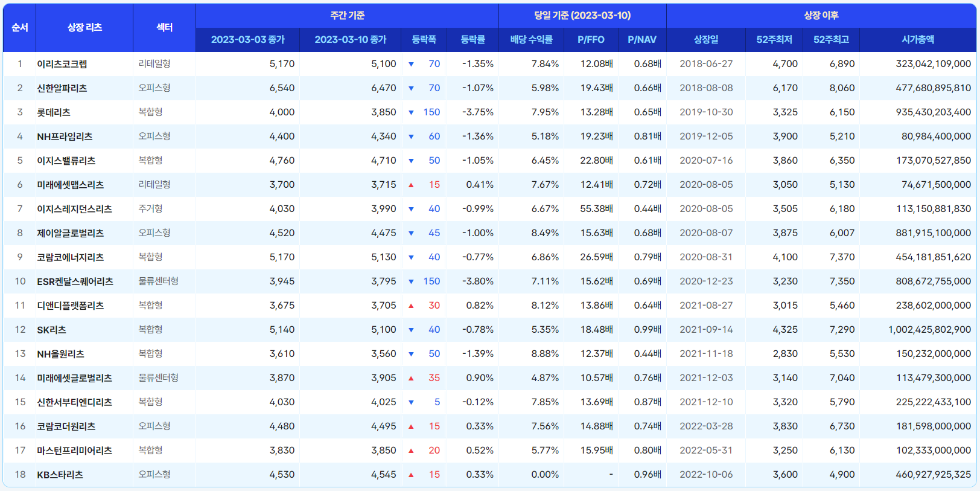Select the 디앤디플랫폼리츠 name cell

coord(84,306)
